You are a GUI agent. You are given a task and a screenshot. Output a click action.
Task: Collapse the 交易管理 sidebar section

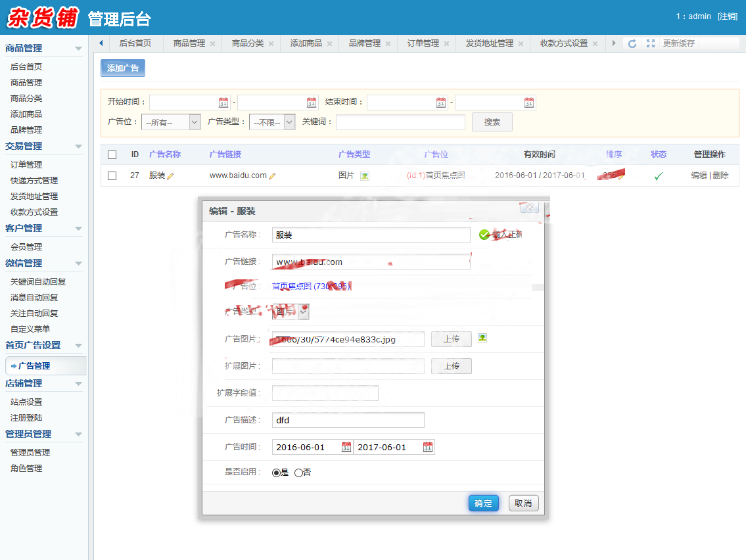[x=78, y=147]
